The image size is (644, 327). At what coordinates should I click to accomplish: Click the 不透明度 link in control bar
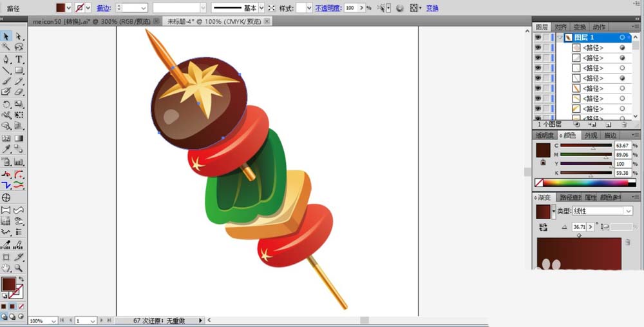[x=328, y=8]
